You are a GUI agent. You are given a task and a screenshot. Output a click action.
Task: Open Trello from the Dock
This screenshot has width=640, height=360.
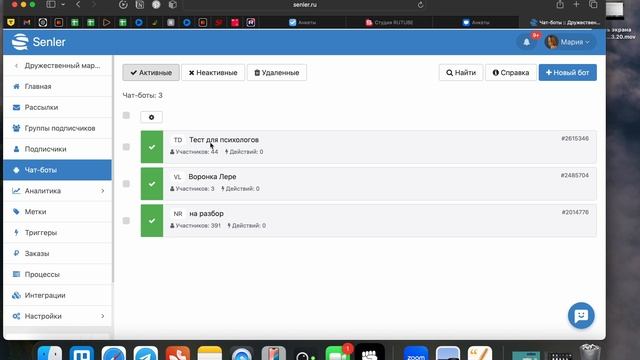click(x=82, y=353)
